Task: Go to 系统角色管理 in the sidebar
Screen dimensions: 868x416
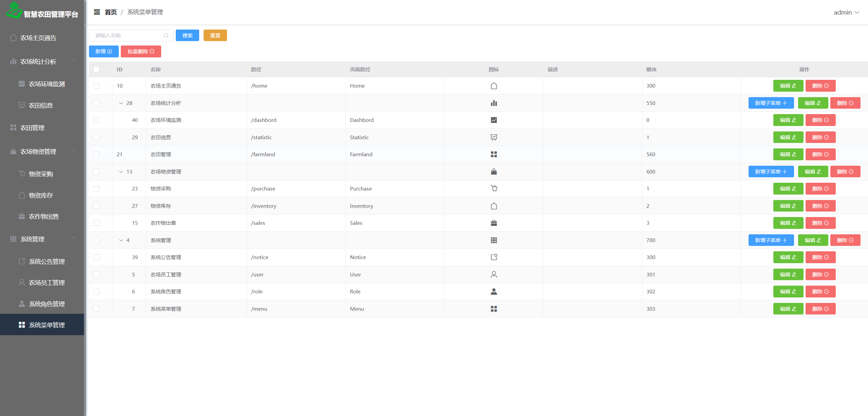Action: coord(46,304)
